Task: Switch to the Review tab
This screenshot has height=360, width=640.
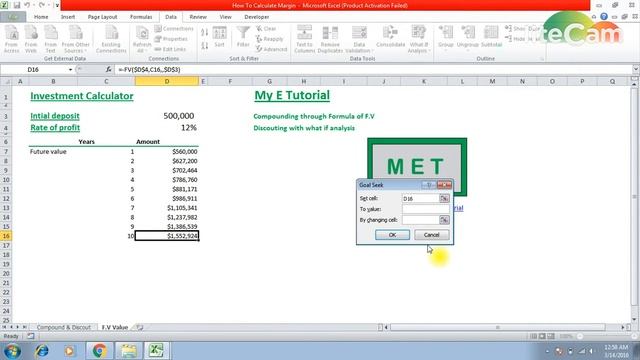Action: click(x=198, y=17)
